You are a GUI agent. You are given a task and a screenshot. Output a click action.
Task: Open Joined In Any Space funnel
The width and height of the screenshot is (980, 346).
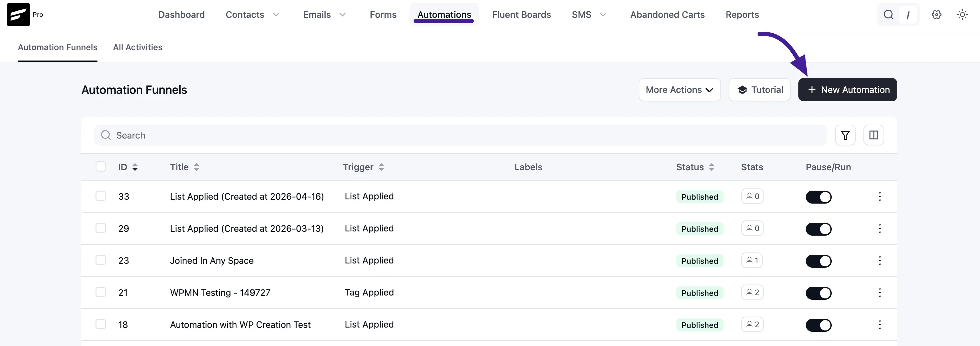click(x=211, y=261)
